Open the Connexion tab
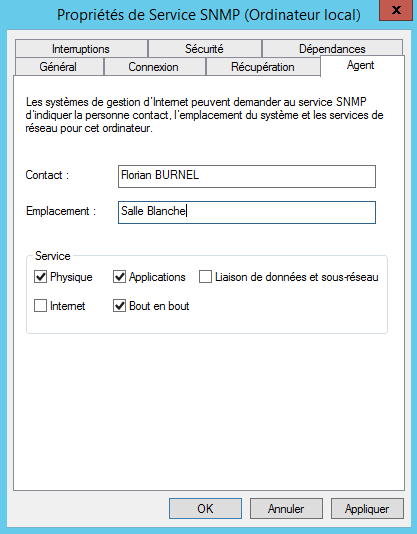The height and width of the screenshot is (534, 417). [154, 66]
